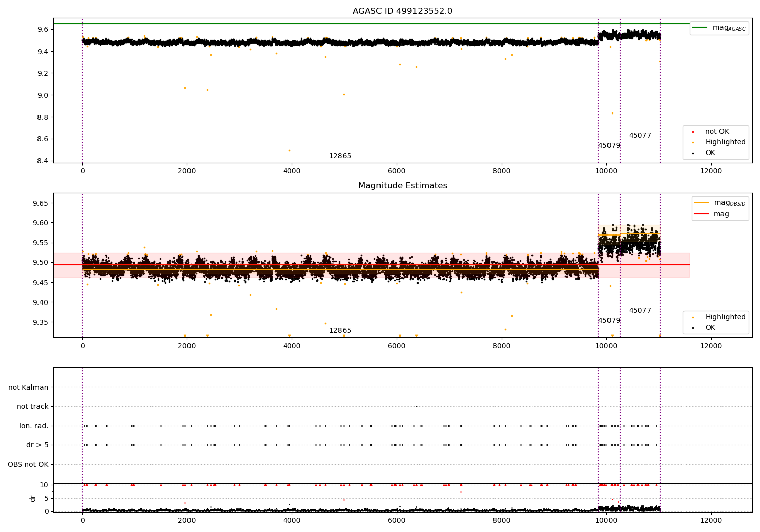Click the lone black point in the "not track" row
Screen dimensions: 760x532
(x=416, y=406)
